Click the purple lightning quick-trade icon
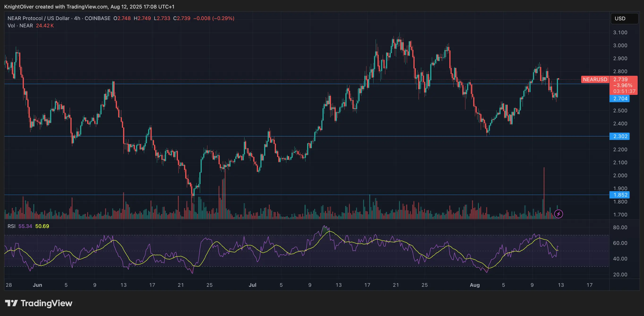The image size is (644, 316). (x=559, y=214)
